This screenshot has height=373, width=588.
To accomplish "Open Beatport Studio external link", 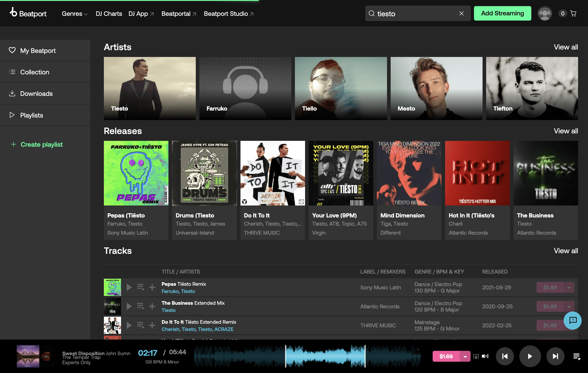I will pyautogui.click(x=229, y=14).
